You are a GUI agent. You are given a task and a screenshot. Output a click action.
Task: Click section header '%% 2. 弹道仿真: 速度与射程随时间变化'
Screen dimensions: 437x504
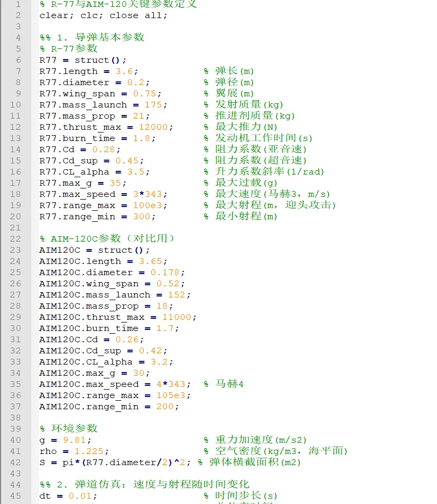[145, 484]
